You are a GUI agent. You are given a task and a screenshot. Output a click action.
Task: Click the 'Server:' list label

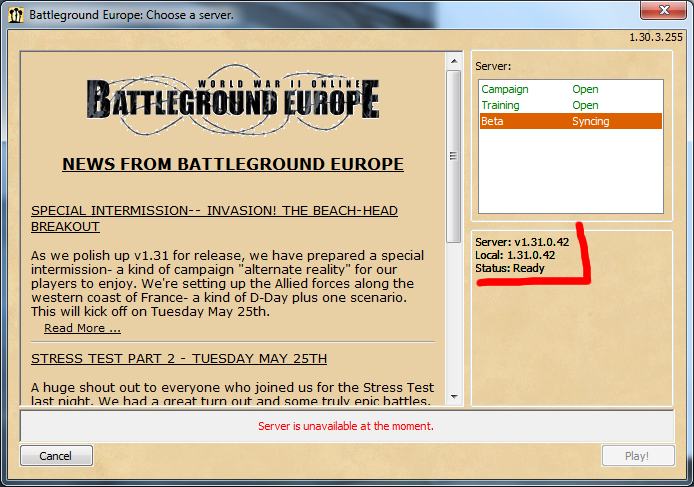tap(493, 66)
